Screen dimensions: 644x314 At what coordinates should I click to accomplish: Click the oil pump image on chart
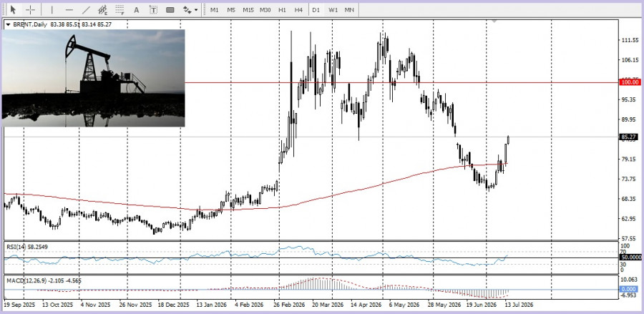pyautogui.click(x=93, y=78)
